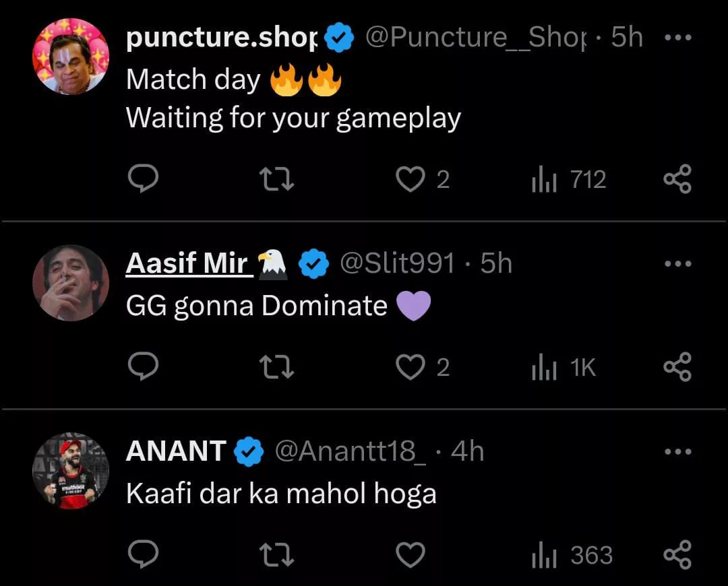Open more options on ANANT's tweet
This screenshot has width=728, height=586.
pyautogui.click(x=677, y=452)
